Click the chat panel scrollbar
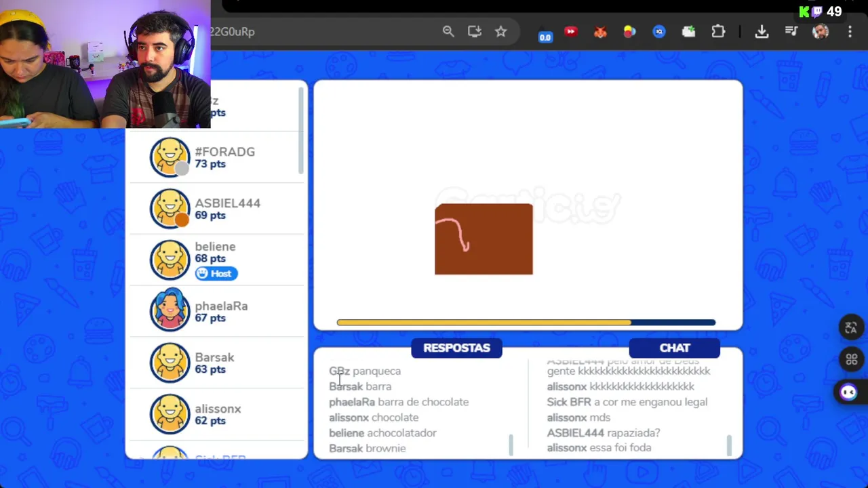Viewport: 868px width, 488px height. 729,445
